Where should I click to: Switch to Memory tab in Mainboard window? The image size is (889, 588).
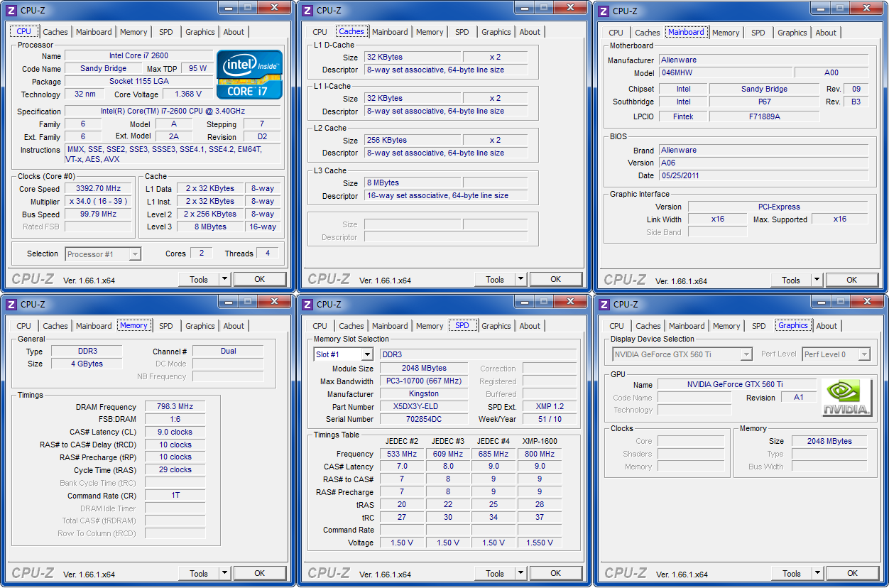(x=726, y=33)
